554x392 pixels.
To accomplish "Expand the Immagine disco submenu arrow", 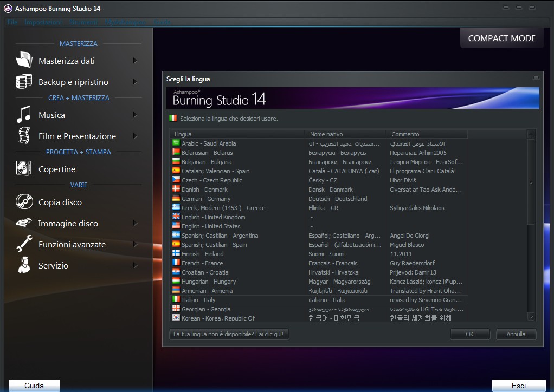I will [135, 223].
